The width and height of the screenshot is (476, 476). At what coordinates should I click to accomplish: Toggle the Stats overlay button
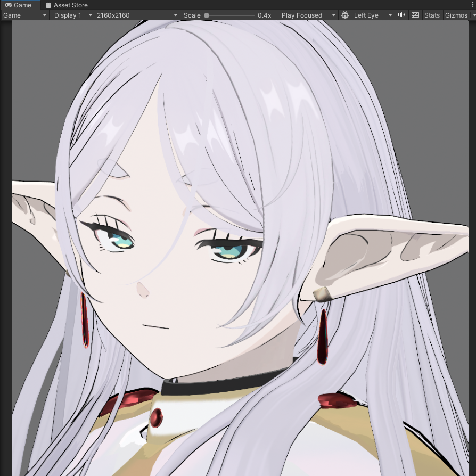(x=432, y=15)
